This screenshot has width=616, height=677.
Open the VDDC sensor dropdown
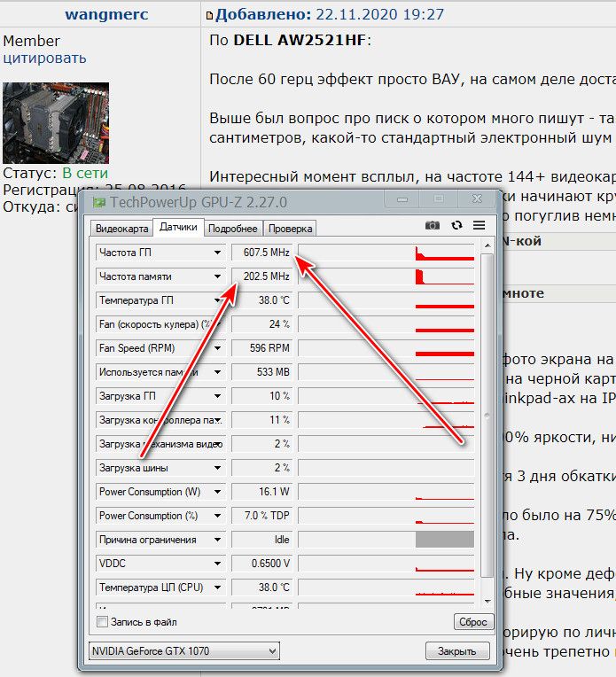point(218,564)
